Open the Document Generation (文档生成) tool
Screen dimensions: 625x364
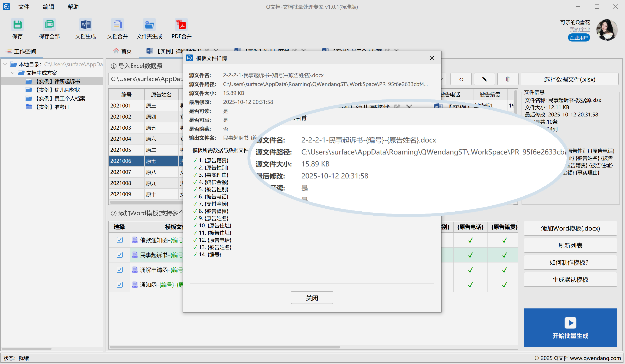86,25
